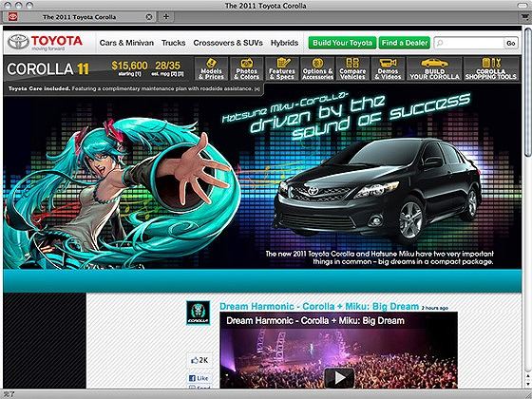Viewport: 532px width, 399px height.
Task: Click the green Build Your Toyota button
Action: click(342, 43)
